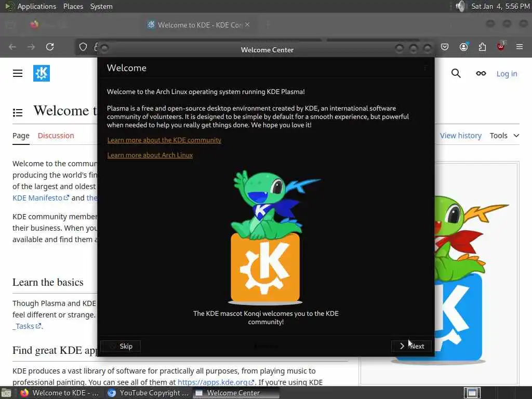The width and height of the screenshot is (532, 399).
Task: Go to Next Welcome Center page
Action: (x=411, y=346)
